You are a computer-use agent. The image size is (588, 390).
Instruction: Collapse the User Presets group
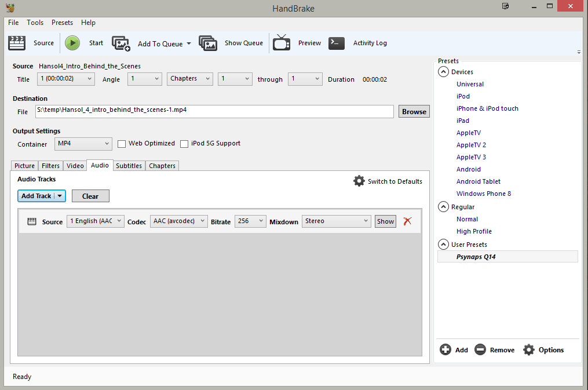click(443, 245)
